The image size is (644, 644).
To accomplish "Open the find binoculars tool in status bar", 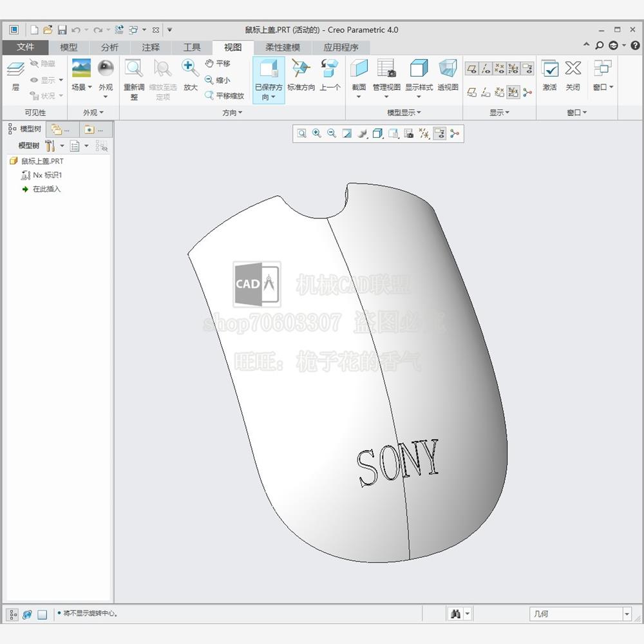I will coord(455,614).
